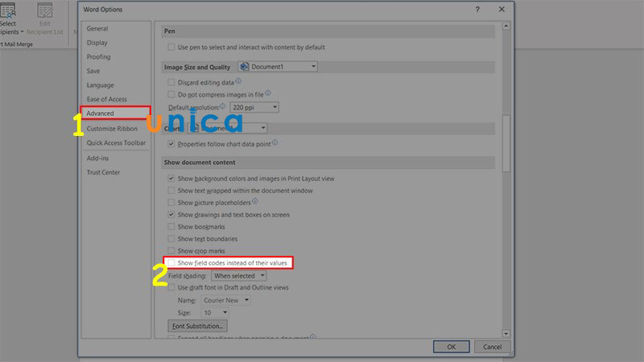This screenshot has height=362, width=644.
Task: Click scrollbar down arrow in options pane
Action: click(x=506, y=334)
